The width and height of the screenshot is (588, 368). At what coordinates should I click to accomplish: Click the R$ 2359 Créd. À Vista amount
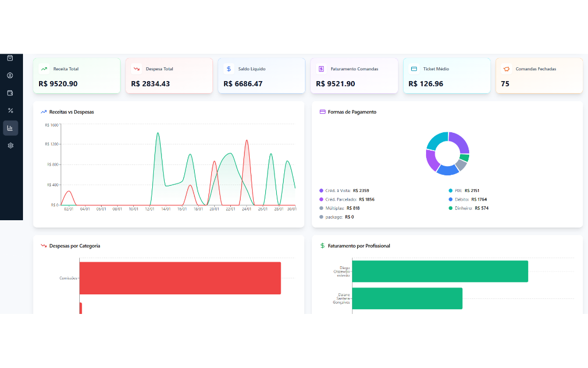tap(361, 191)
